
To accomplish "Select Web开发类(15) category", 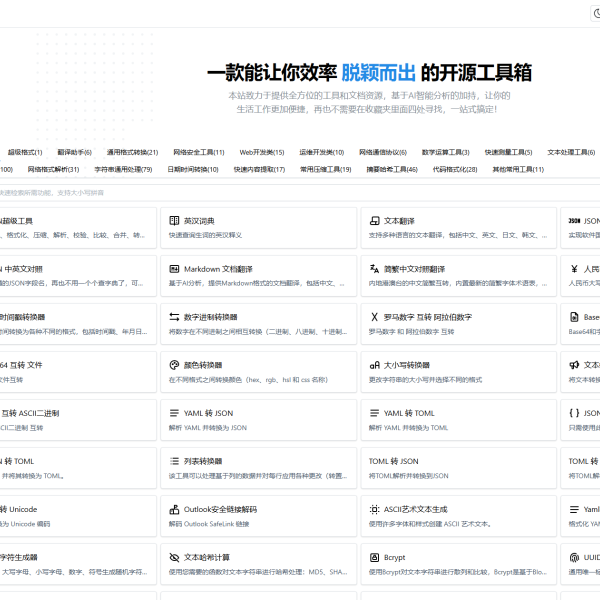I will click(262, 152).
